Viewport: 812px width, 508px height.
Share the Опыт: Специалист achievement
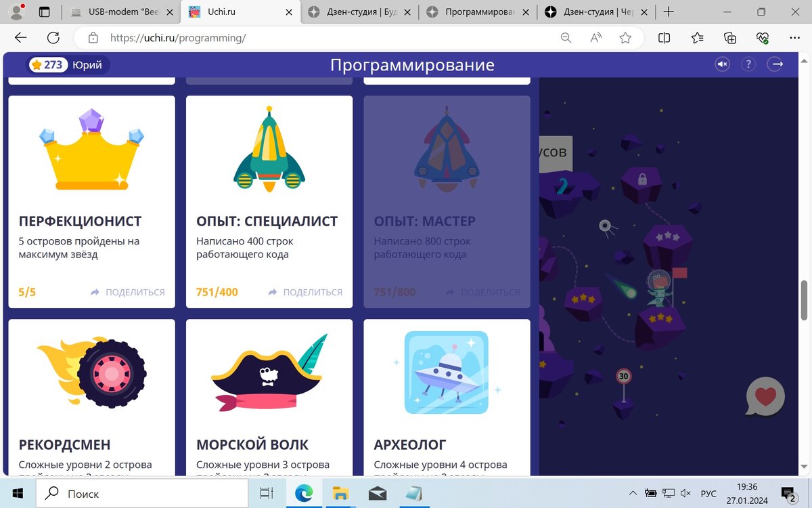305,293
